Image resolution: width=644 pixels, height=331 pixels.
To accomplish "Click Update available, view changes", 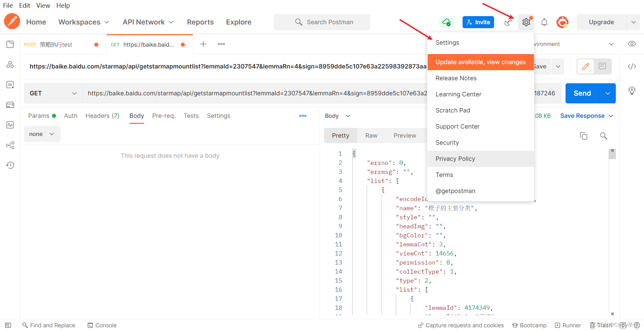I will point(481,62).
